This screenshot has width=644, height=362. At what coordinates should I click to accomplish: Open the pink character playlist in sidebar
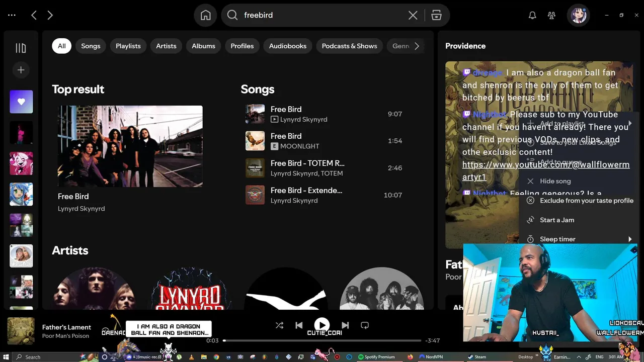[21, 163]
